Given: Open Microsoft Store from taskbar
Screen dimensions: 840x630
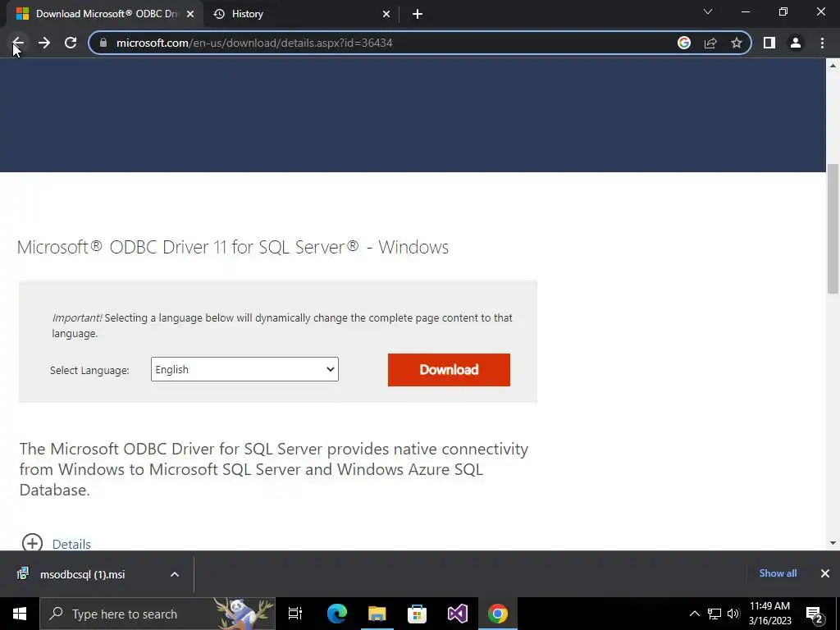Looking at the screenshot, I should point(418,614).
